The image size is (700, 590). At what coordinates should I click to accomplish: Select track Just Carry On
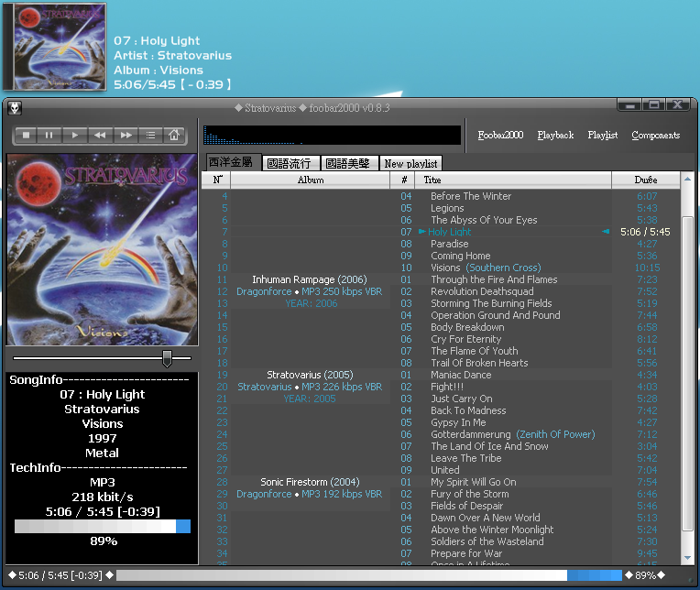tap(461, 399)
